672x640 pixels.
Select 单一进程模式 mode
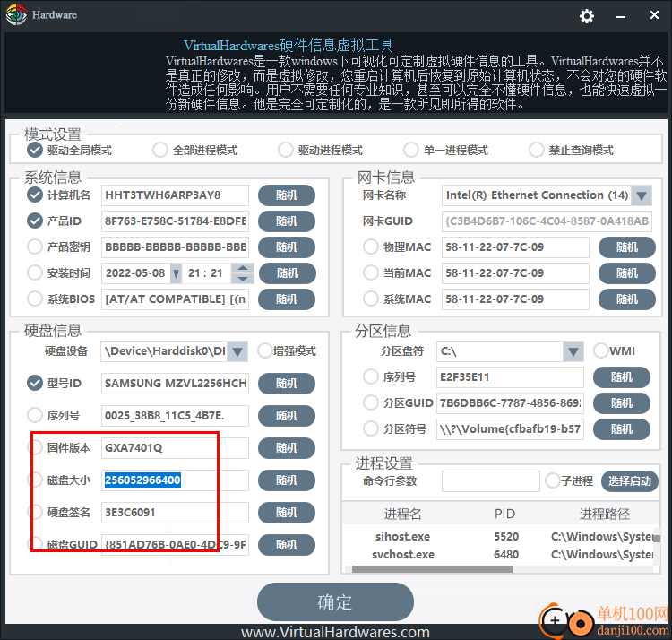(x=410, y=150)
